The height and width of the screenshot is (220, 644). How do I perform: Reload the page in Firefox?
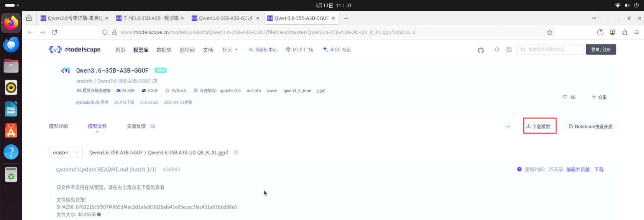click(54, 32)
